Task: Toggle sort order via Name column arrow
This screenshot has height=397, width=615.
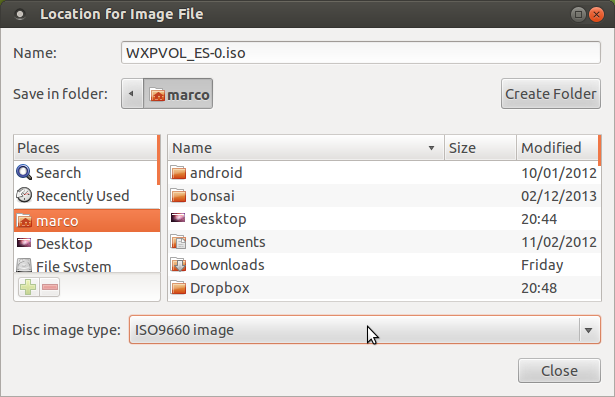Action: pos(431,148)
